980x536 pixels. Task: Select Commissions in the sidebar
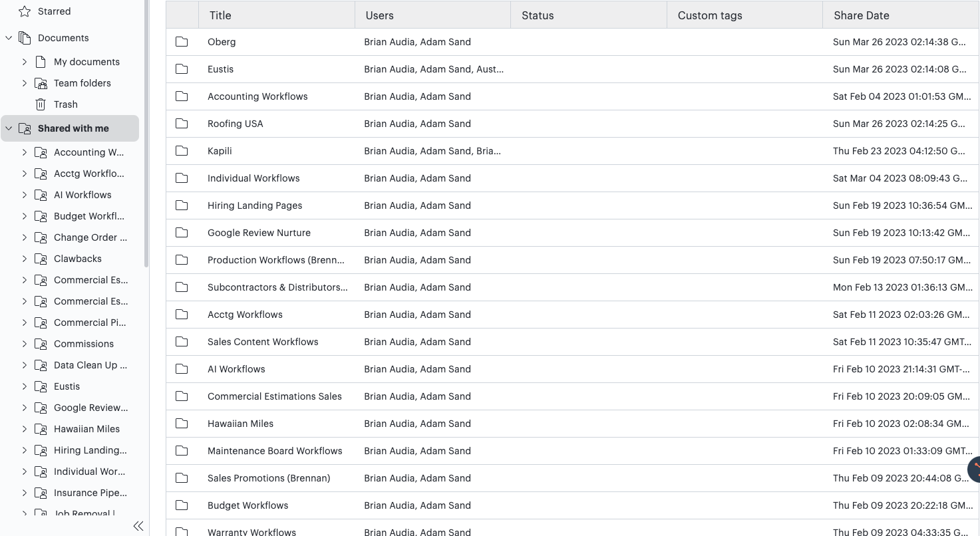pyautogui.click(x=83, y=343)
